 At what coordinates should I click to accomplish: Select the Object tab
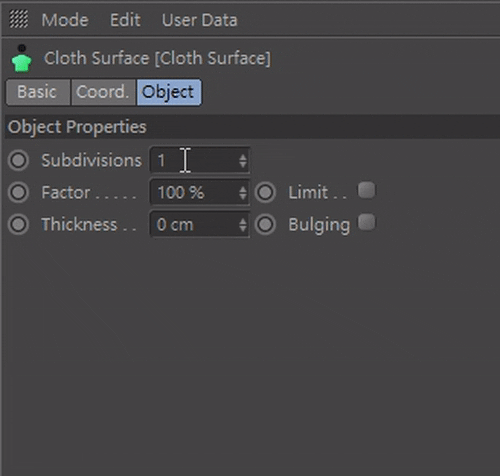coord(169,92)
